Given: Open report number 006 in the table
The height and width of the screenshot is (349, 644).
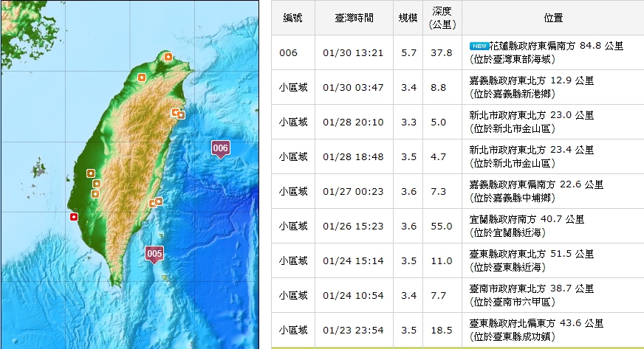Looking at the screenshot, I should tap(288, 52).
